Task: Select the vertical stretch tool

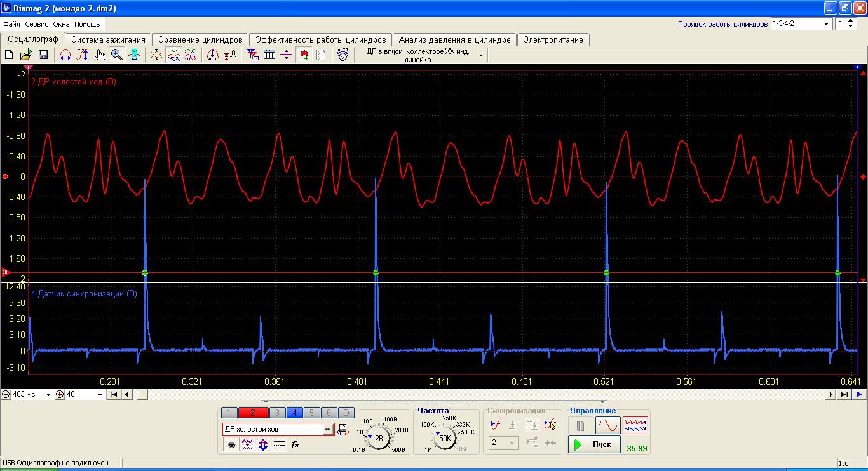Action: pos(83,55)
